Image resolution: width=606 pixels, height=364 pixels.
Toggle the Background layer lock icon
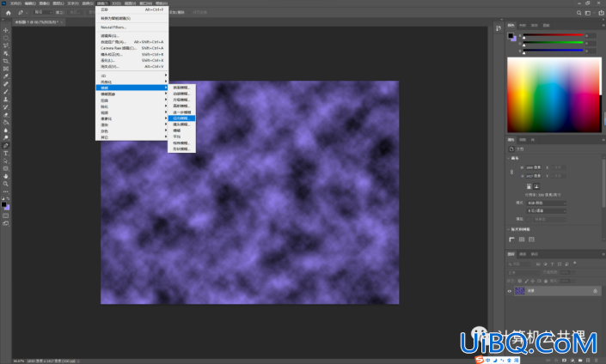coord(595,291)
